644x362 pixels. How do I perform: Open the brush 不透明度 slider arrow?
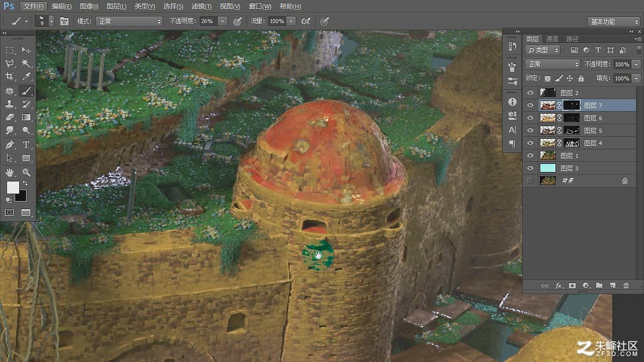pyautogui.click(x=223, y=21)
